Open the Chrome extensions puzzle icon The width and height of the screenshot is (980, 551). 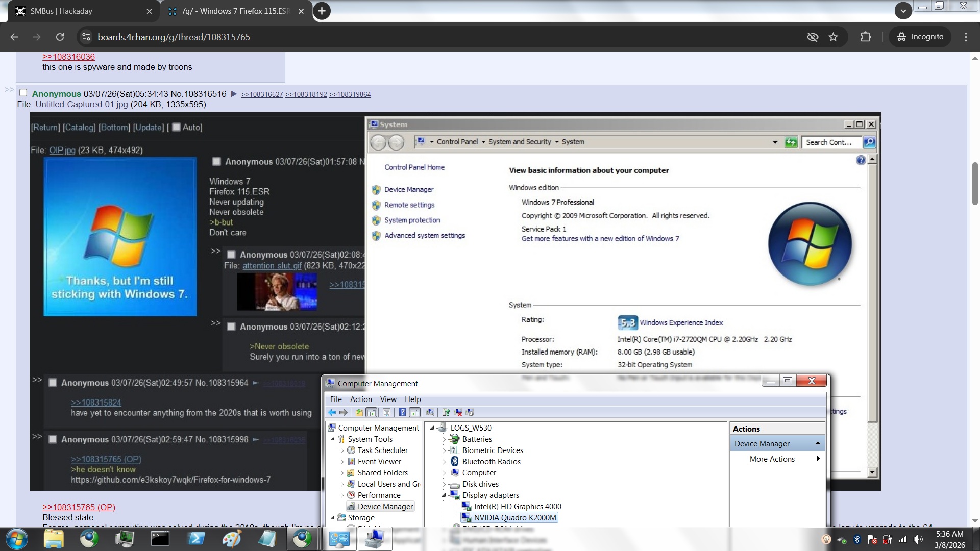coord(865,37)
